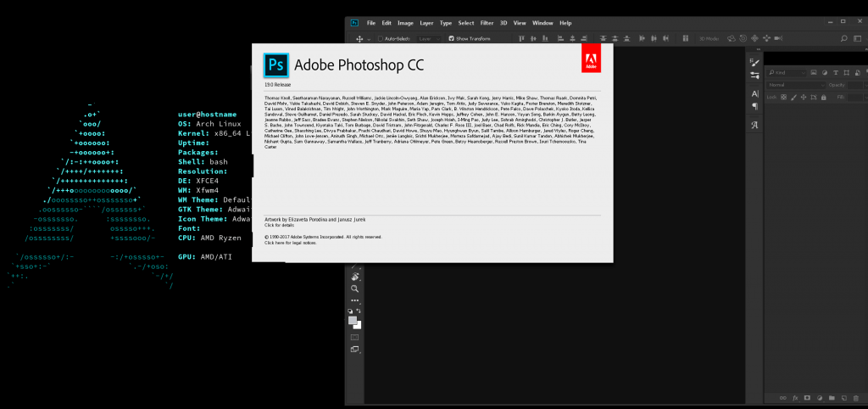Expand the Opacity slider arrow
The image size is (868, 409).
point(865,86)
